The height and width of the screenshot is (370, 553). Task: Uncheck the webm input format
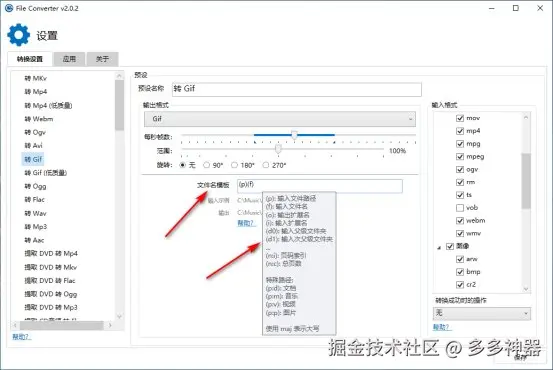(460, 220)
